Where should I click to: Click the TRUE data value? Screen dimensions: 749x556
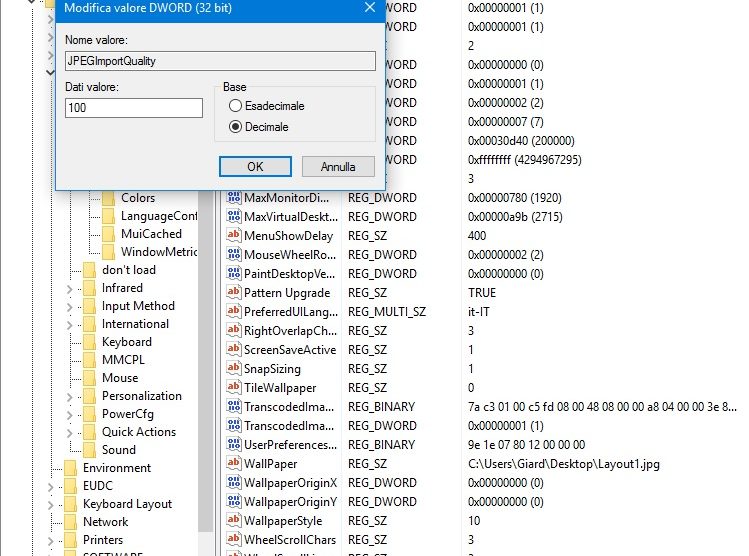coord(482,293)
